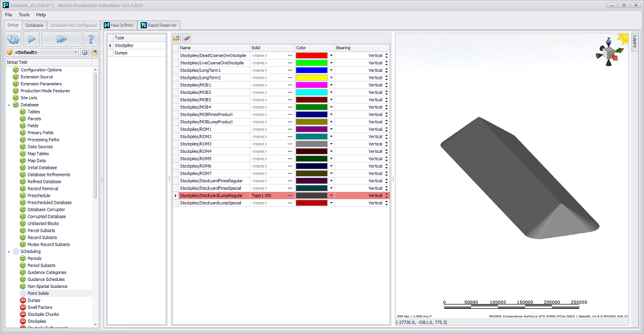
Task: Switch to the Haul Infinity tab
Action: pyautogui.click(x=119, y=25)
